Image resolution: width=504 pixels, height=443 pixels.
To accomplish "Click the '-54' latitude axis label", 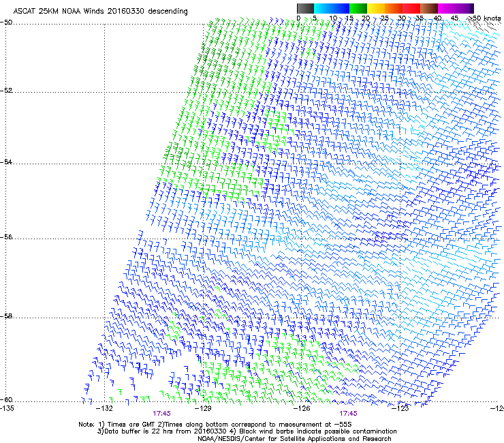I will [6, 162].
